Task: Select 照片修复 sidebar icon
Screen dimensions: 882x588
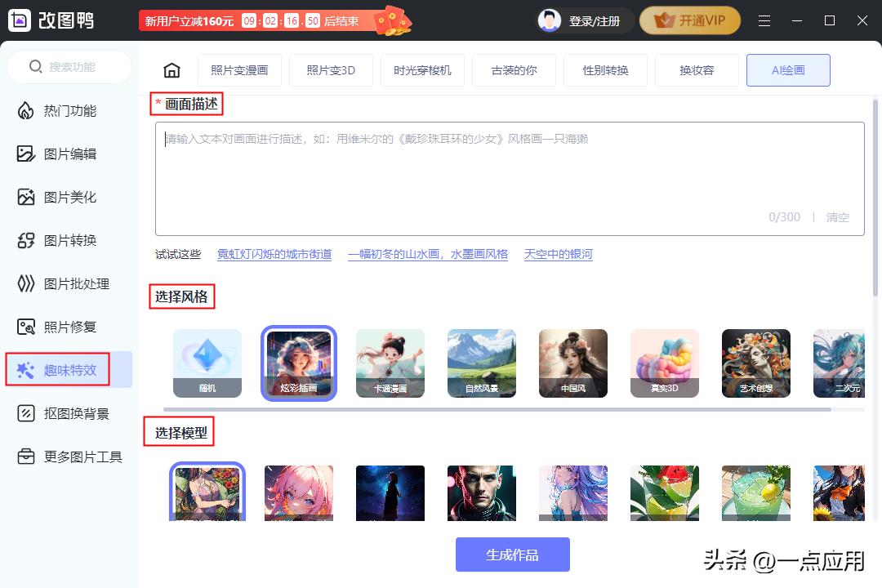Action: click(26, 327)
